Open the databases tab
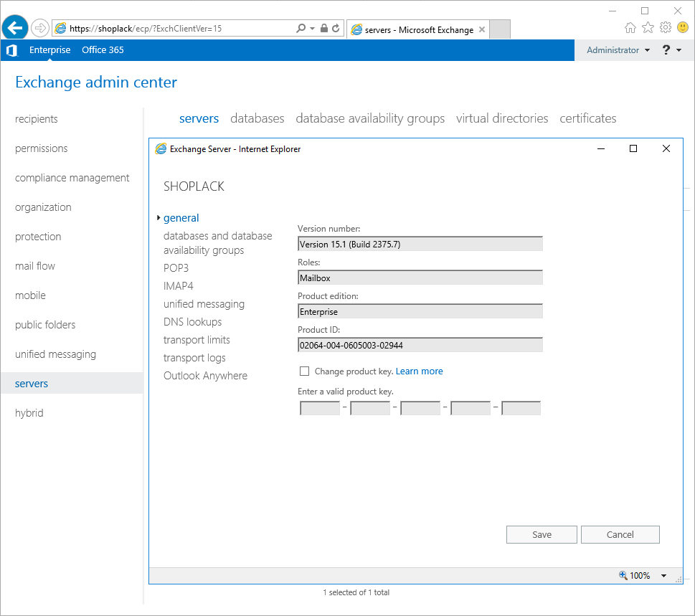This screenshot has height=616, width=695. pos(257,118)
